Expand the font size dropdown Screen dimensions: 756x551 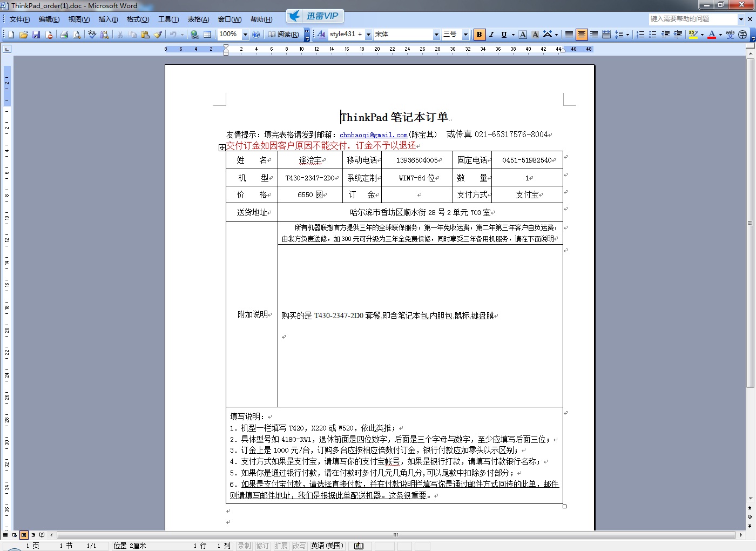[465, 35]
